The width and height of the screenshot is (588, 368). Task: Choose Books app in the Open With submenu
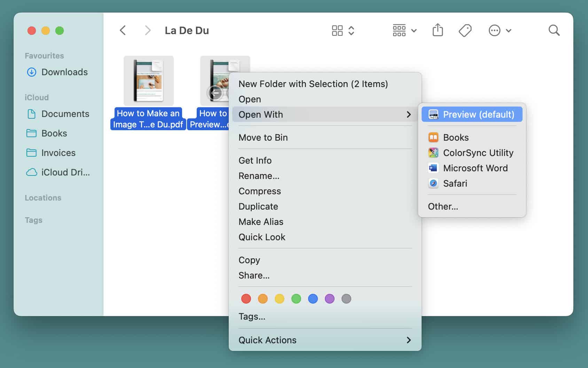tap(456, 137)
